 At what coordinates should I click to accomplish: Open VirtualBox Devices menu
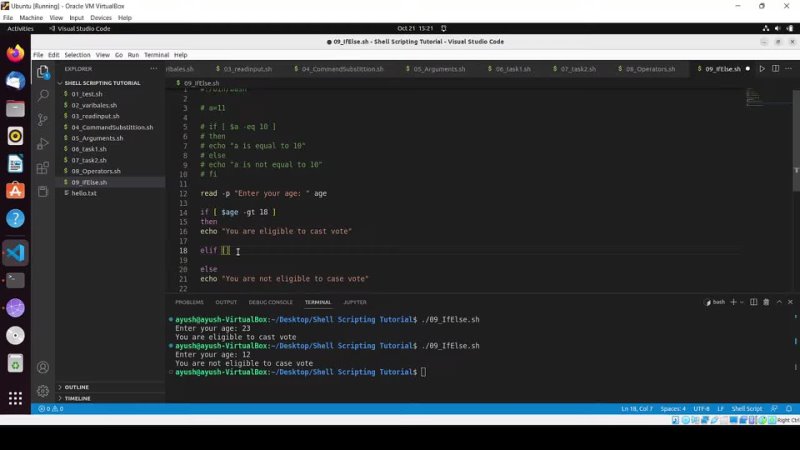point(101,17)
